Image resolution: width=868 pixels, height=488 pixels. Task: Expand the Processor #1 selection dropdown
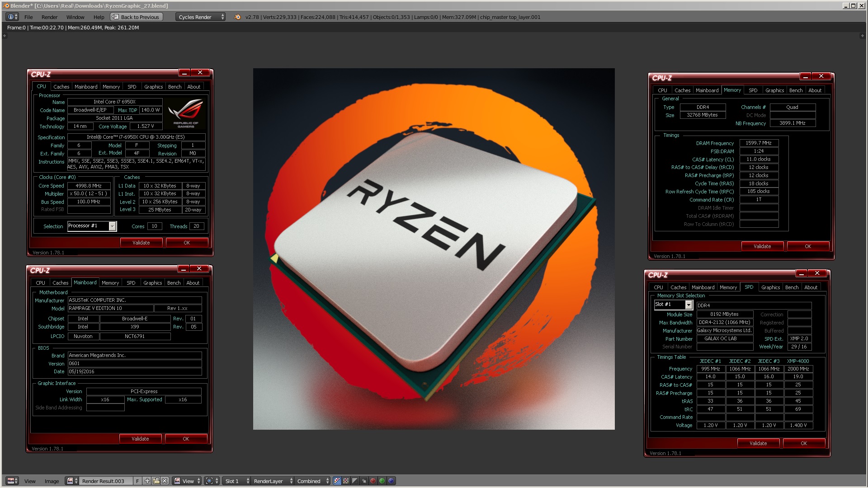click(112, 226)
